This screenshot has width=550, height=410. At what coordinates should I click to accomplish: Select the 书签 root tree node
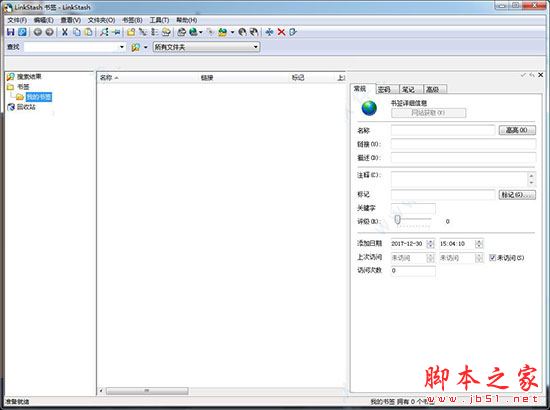coord(23,87)
